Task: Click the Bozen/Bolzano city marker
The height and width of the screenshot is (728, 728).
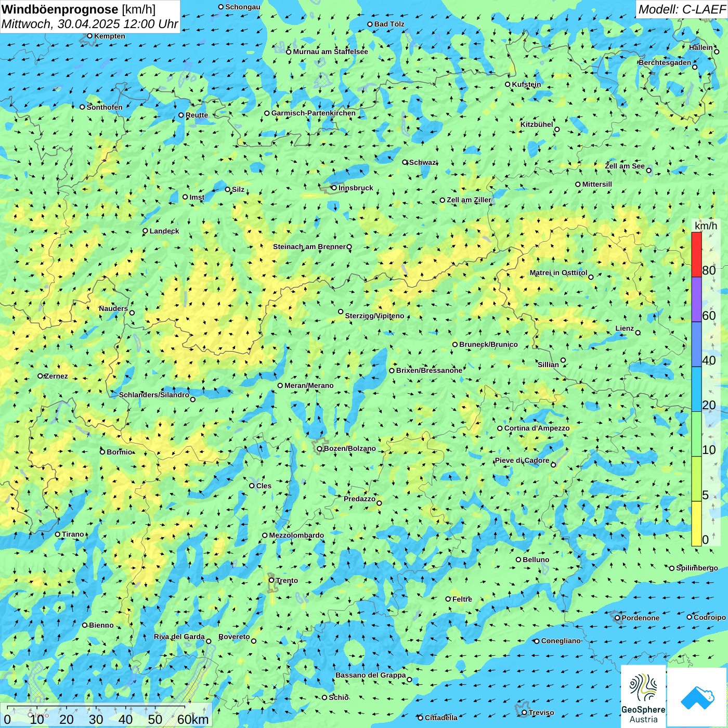Action: click(x=319, y=448)
